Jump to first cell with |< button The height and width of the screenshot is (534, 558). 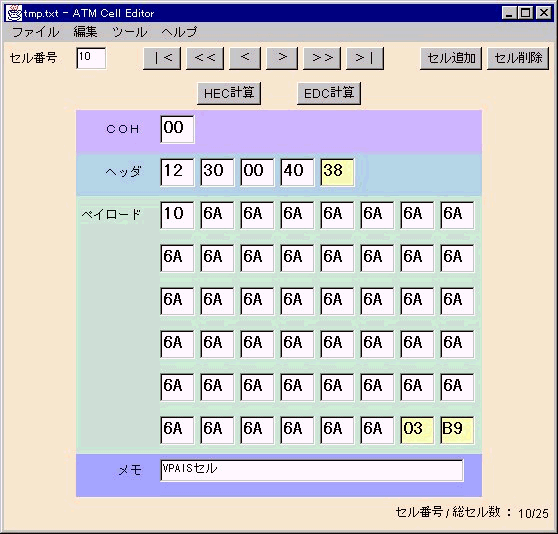click(x=162, y=58)
